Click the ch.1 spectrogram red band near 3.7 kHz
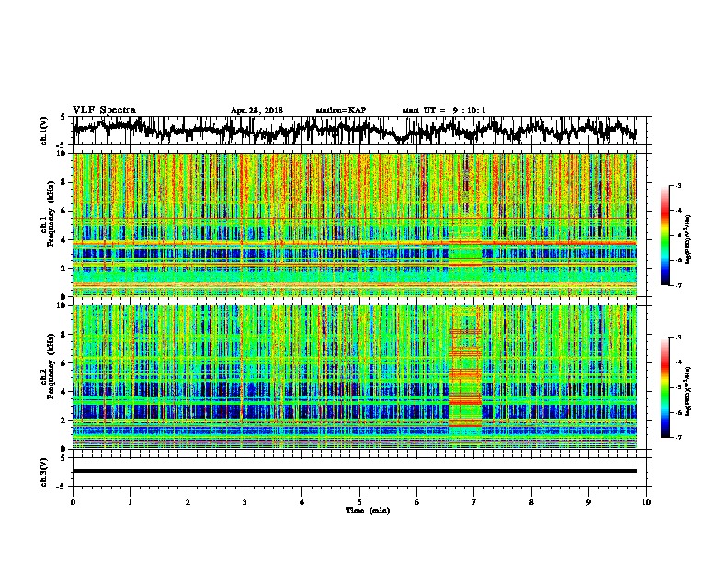 point(354,243)
